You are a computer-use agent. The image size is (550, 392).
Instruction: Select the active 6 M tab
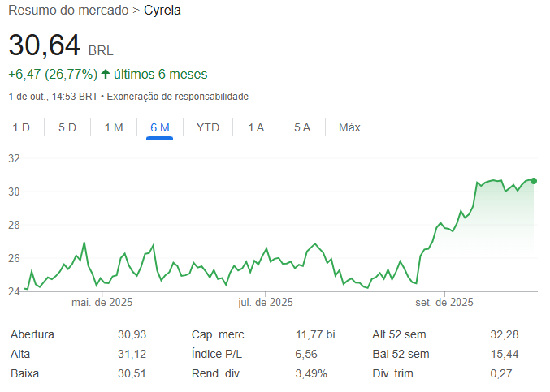[160, 127]
